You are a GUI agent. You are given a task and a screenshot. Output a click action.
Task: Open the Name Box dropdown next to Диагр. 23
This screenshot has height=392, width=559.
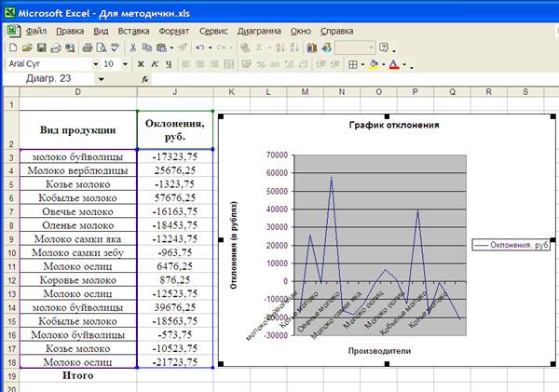[102, 79]
